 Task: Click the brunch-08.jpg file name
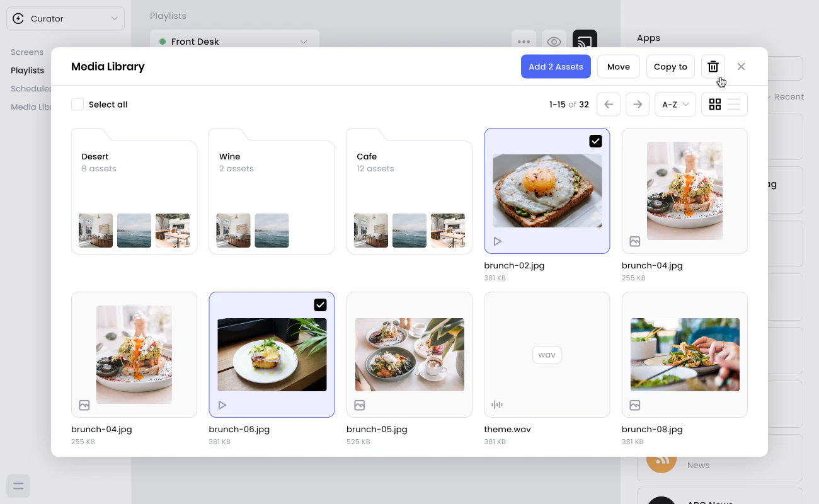pos(652,430)
